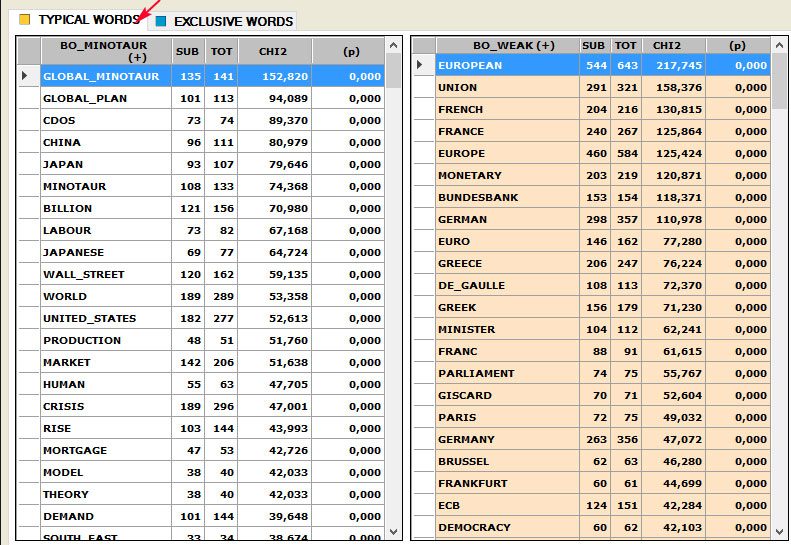This screenshot has height=545, width=791.
Task: Click left table scrollbar down arrow
Action: 393,532
